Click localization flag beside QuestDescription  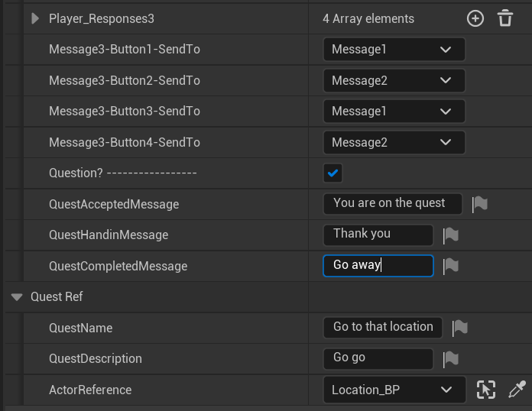(x=451, y=358)
